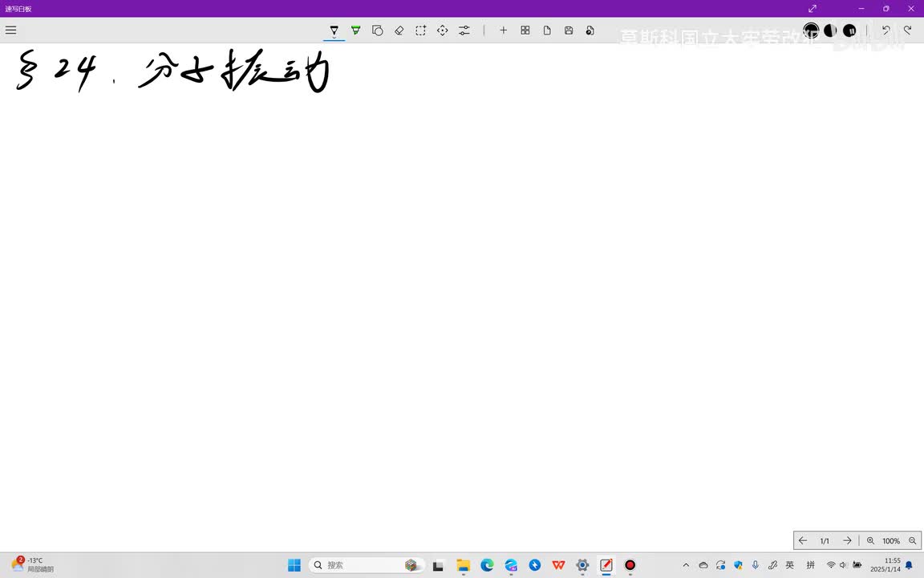Create a new blank document
The height and width of the screenshot is (578, 924).
coord(547,31)
